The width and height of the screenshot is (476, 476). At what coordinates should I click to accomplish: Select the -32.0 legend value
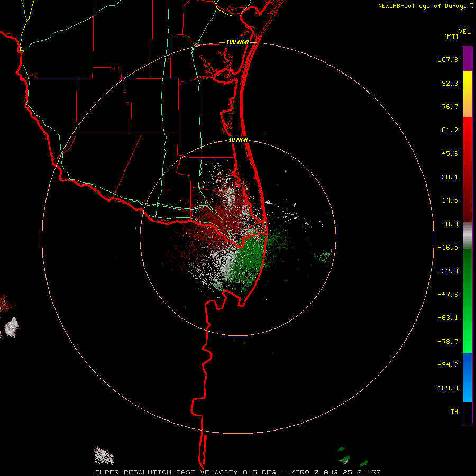pyautogui.click(x=448, y=271)
